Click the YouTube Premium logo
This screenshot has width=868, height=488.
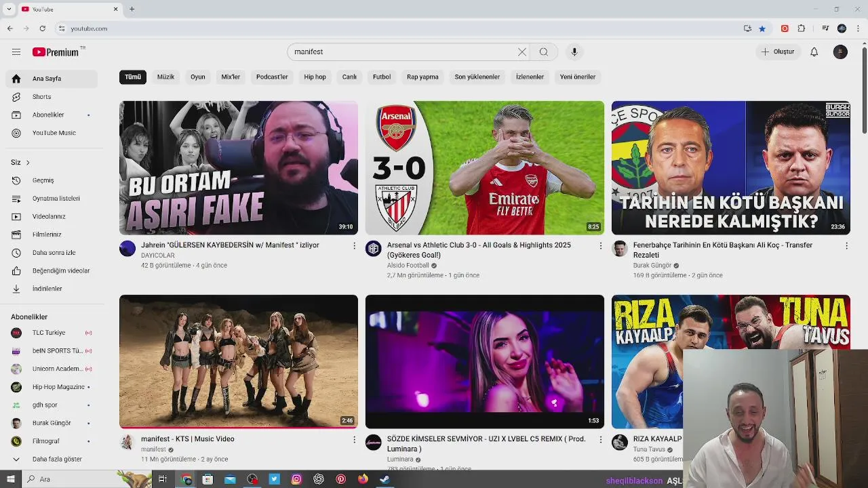(x=56, y=52)
